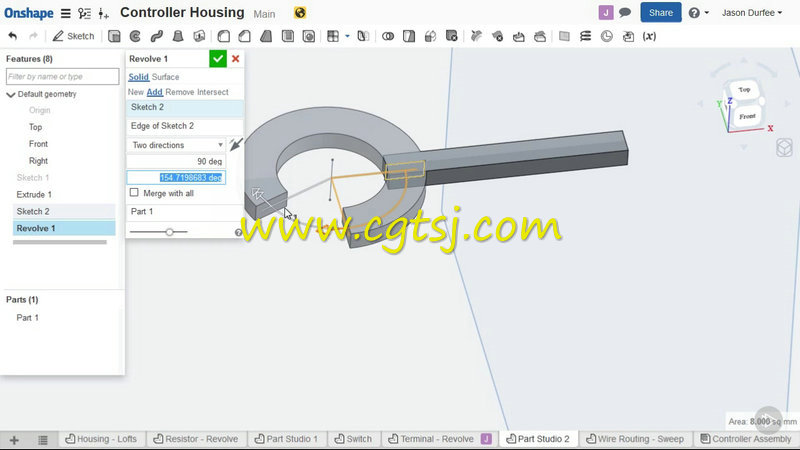Click the clock icon in the toolbar
The width and height of the screenshot is (800, 450).
(x=607, y=36)
